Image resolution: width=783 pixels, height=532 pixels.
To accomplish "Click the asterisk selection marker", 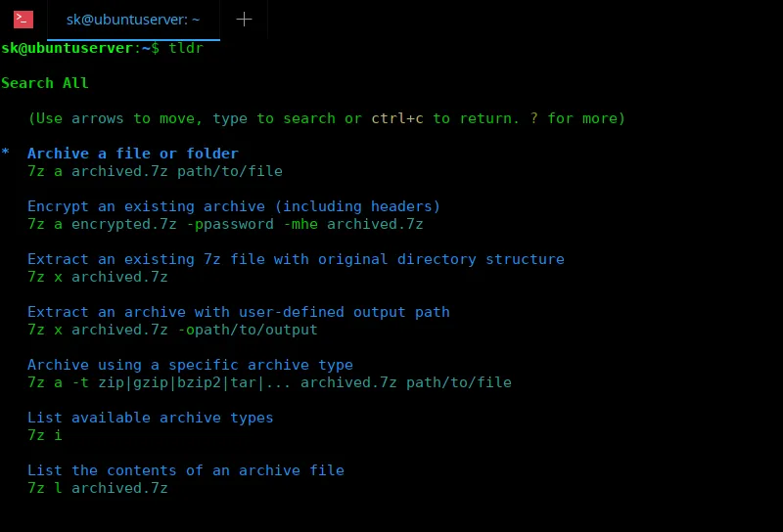I will point(6,155).
